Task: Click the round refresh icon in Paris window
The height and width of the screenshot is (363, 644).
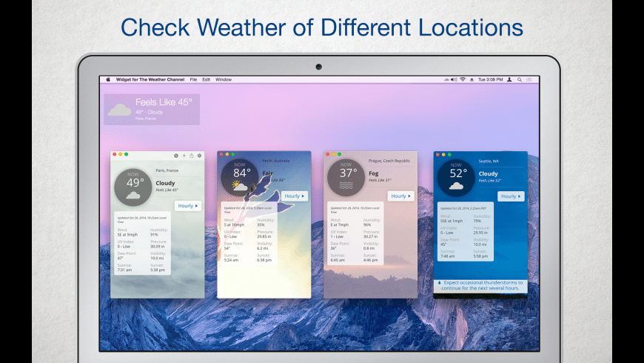Action: click(175, 156)
